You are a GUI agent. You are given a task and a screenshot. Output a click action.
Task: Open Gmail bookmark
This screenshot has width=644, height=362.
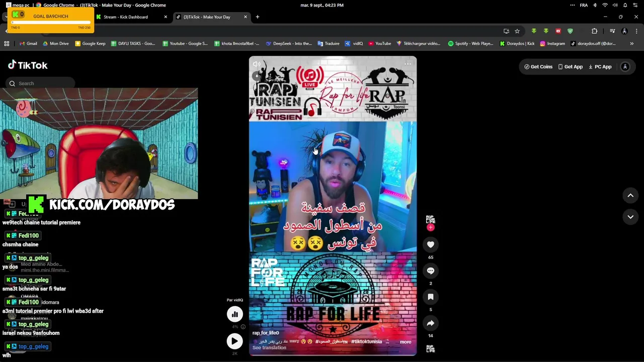28,44
